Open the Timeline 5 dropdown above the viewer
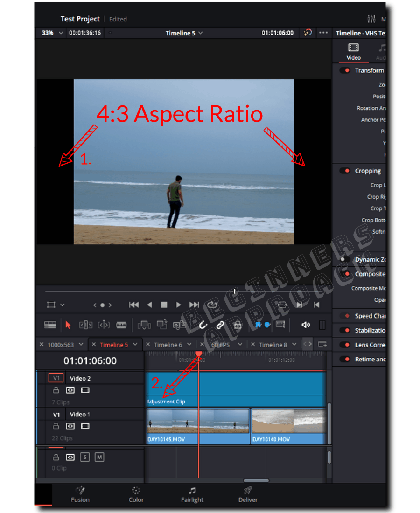The width and height of the screenshot is (420, 513). tap(183, 33)
